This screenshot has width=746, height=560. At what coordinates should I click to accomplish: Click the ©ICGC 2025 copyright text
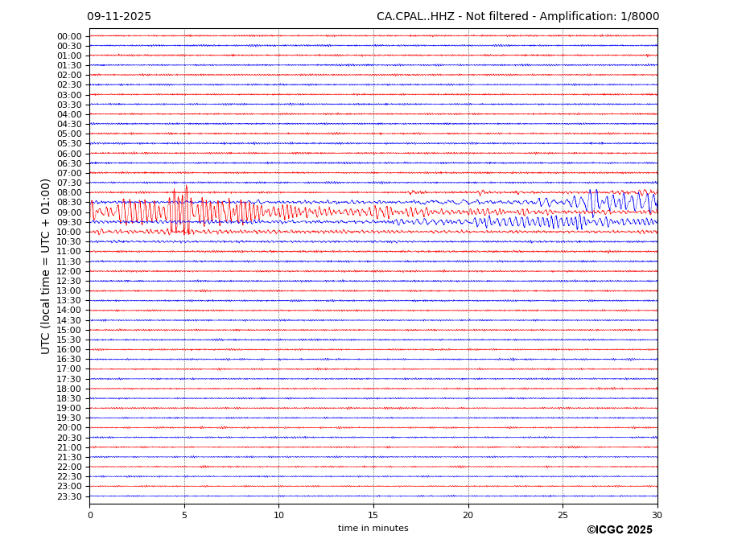click(x=619, y=529)
